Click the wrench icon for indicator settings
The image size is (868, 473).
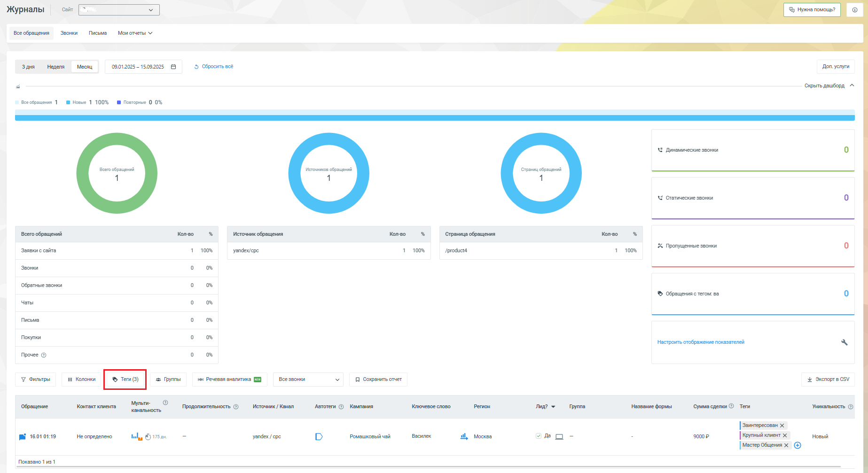coord(844,342)
